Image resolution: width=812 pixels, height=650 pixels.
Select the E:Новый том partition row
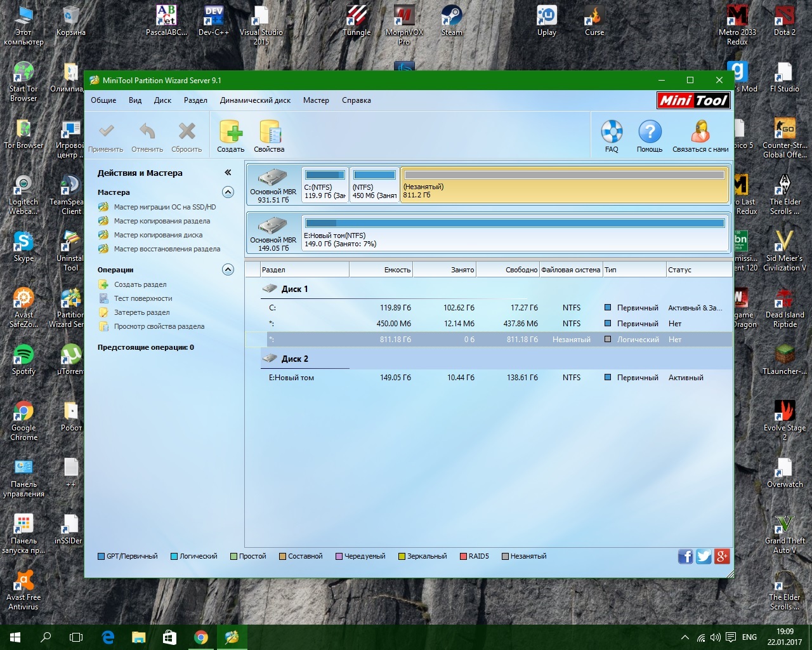pyautogui.click(x=488, y=378)
